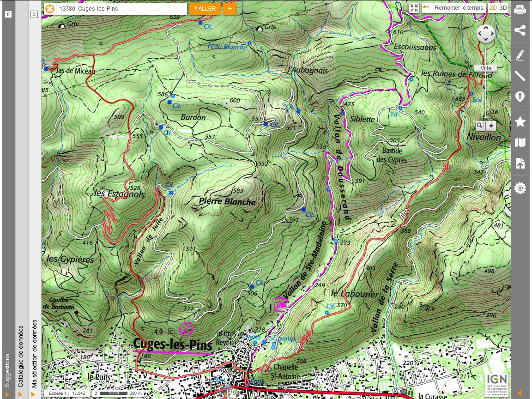532x399 pixels.
Task: Click the Bardon map label
Action: [193, 117]
